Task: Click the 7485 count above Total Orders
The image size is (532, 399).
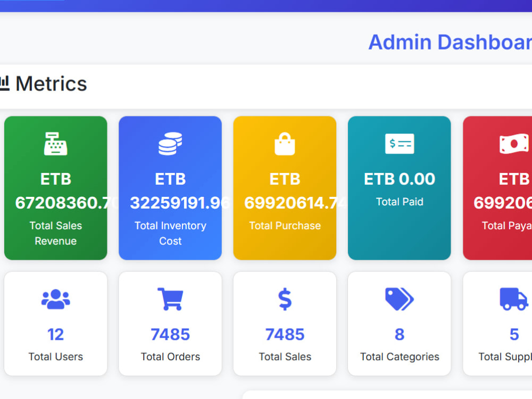Action: coord(170,335)
